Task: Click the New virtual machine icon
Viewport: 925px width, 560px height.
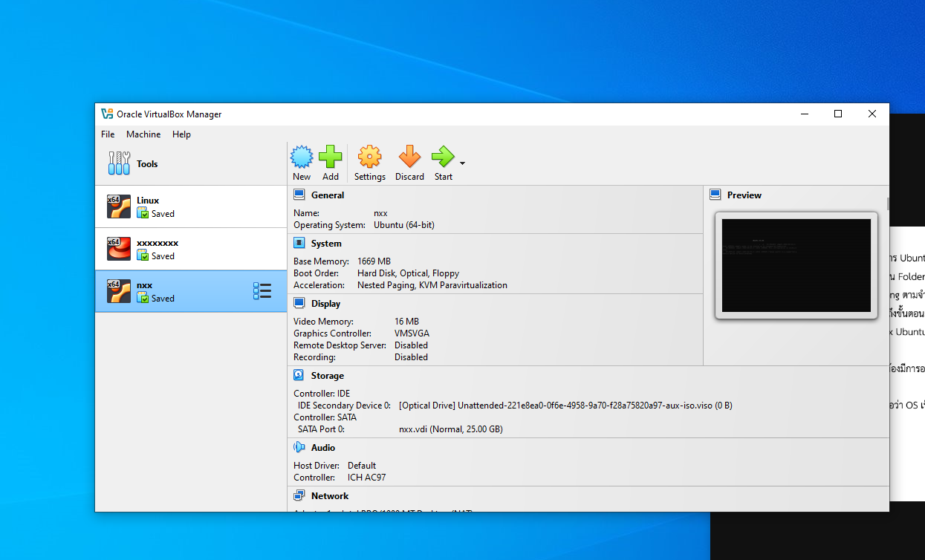Action: pyautogui.click(x=302, y=157)
